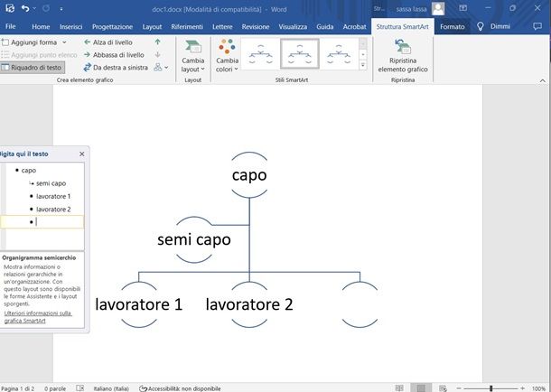Select the third SmartArt style thumbnail
The image size is (551, 392).
pyautogui.click(x=339, y=54)
